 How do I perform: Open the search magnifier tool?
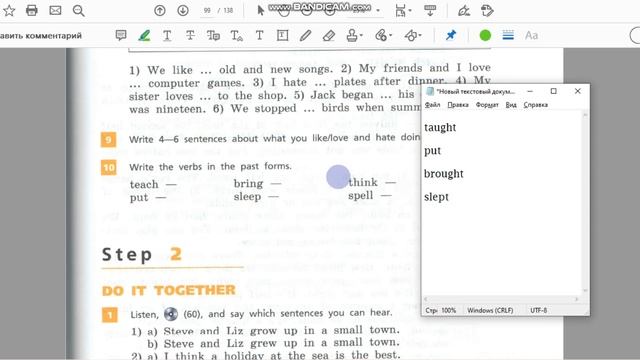point(78,11)
